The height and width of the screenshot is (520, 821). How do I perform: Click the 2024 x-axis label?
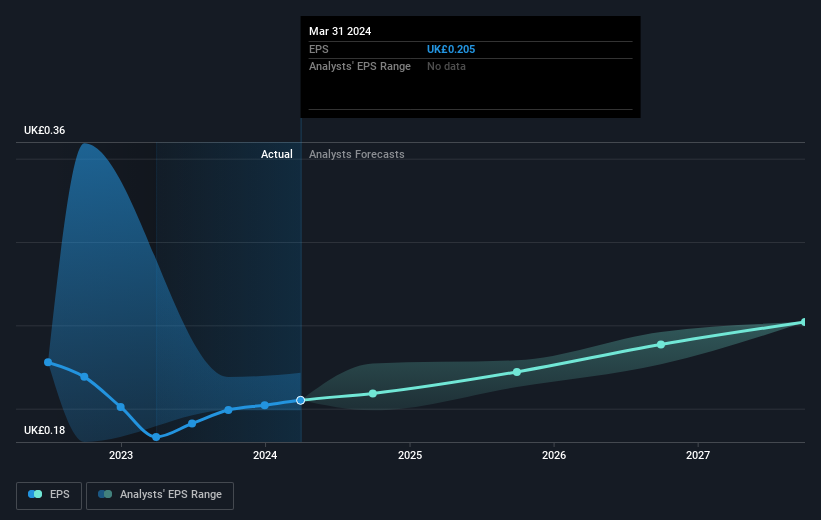tap(265, 455)
